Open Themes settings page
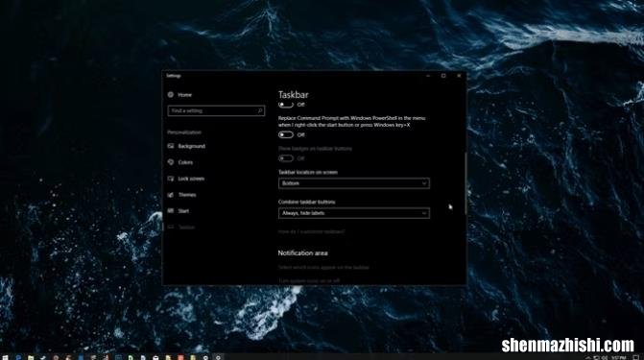This screenshot has width=644, height=360. coord(181,195)
